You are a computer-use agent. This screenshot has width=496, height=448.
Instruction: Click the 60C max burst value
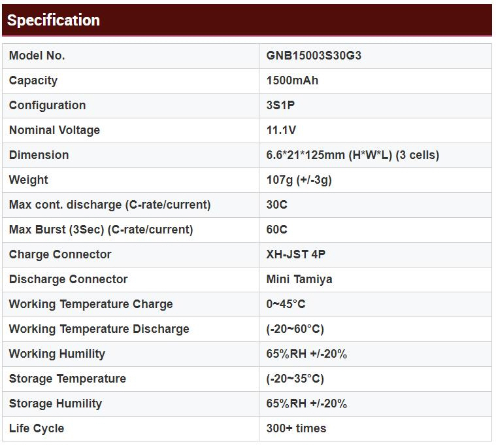(x=276, y=230)
